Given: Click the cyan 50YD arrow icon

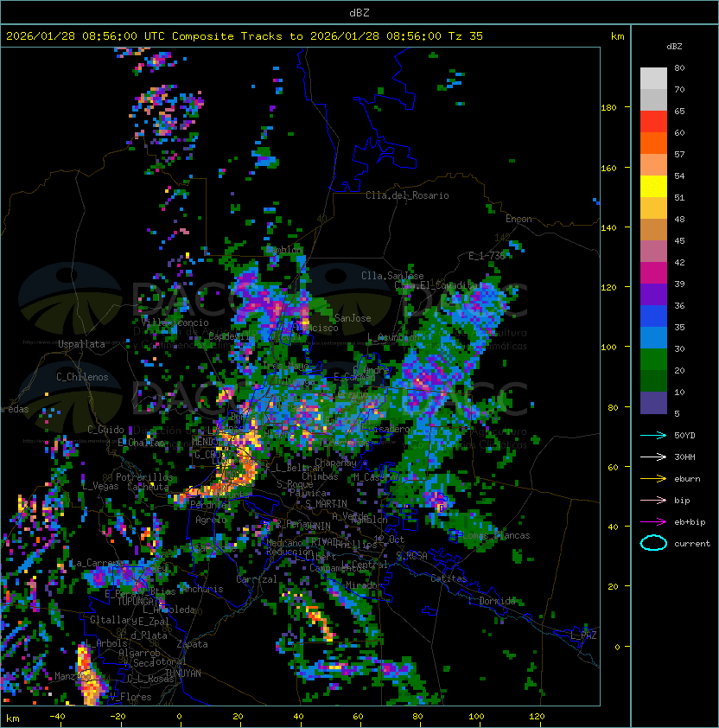Looking at the screenshot, I should (653, 435).
